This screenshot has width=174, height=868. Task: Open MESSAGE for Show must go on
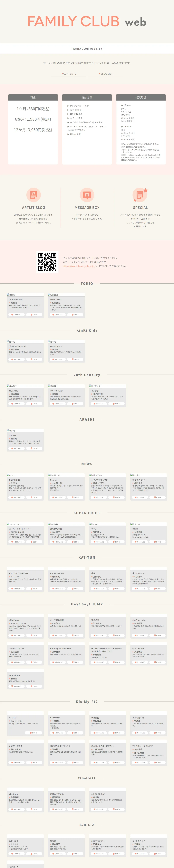coord(17,359)
